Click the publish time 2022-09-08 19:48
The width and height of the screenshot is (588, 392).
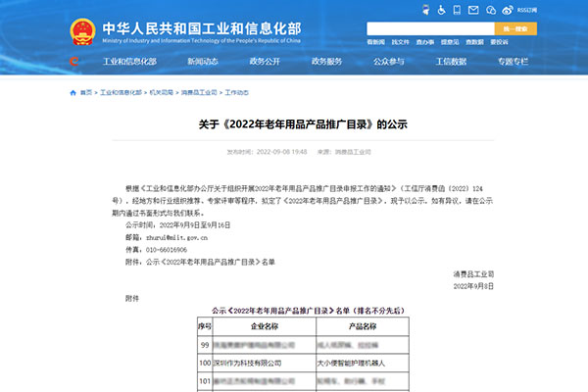click(281, 152)
